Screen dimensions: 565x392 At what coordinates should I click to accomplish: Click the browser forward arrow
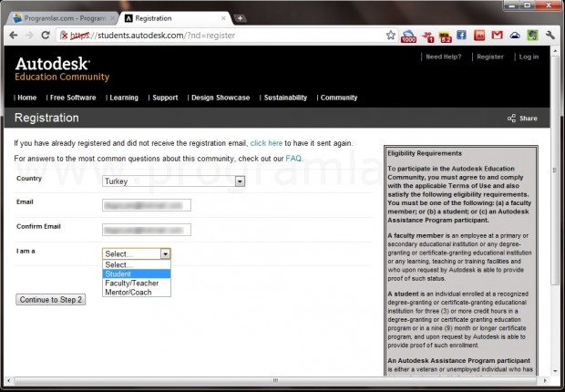[x=29, y=36]
